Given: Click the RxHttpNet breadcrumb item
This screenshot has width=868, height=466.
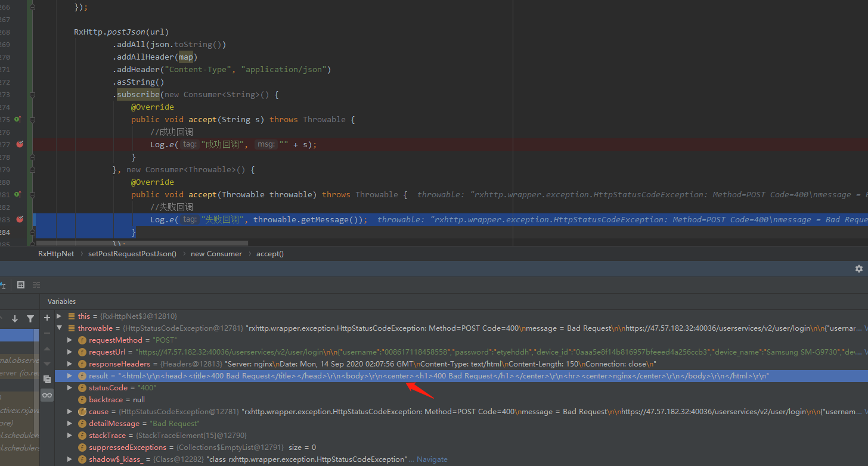Looking at the screenshot, I should click(x=55, y=253).
